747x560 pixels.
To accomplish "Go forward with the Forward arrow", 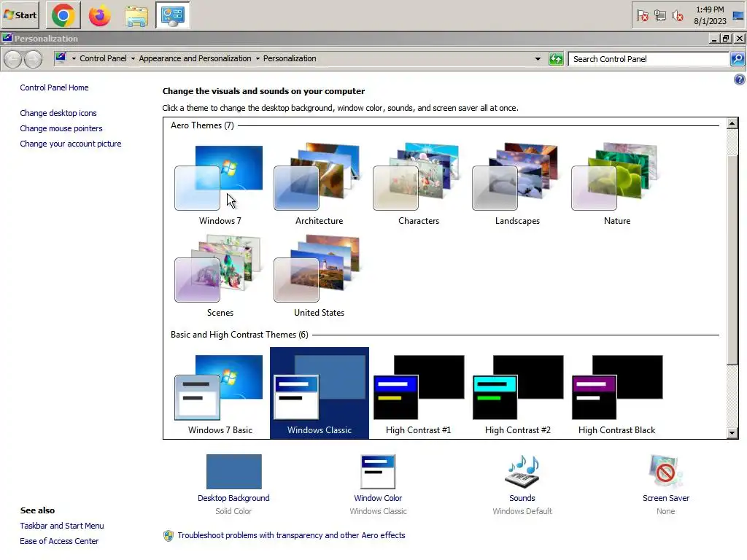I will tap(33, 59).
